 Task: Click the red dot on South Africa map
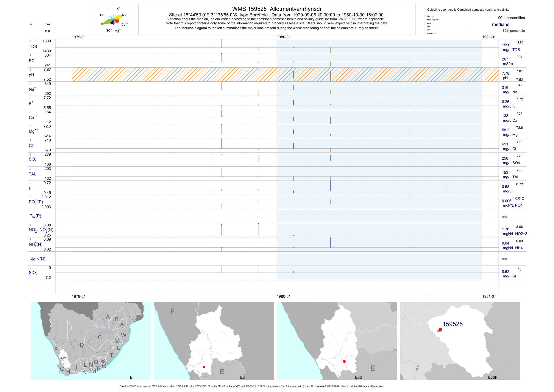click(x=61, y=358)
